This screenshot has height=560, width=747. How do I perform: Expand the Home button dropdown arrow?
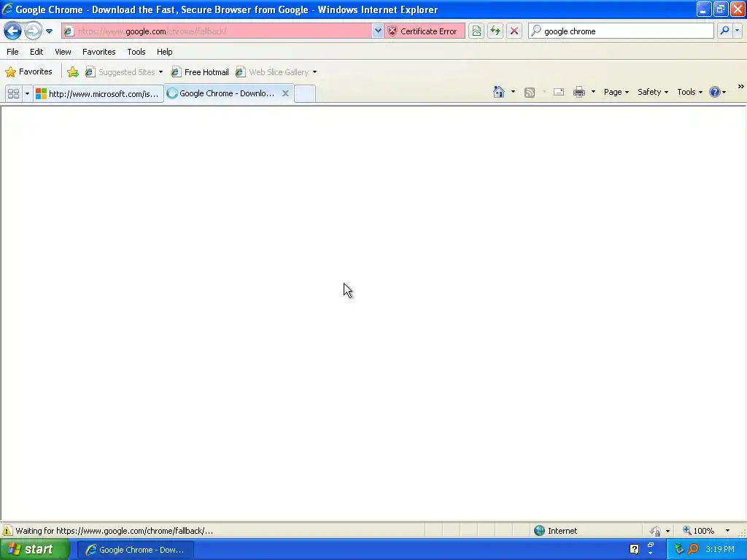point(513,92)
